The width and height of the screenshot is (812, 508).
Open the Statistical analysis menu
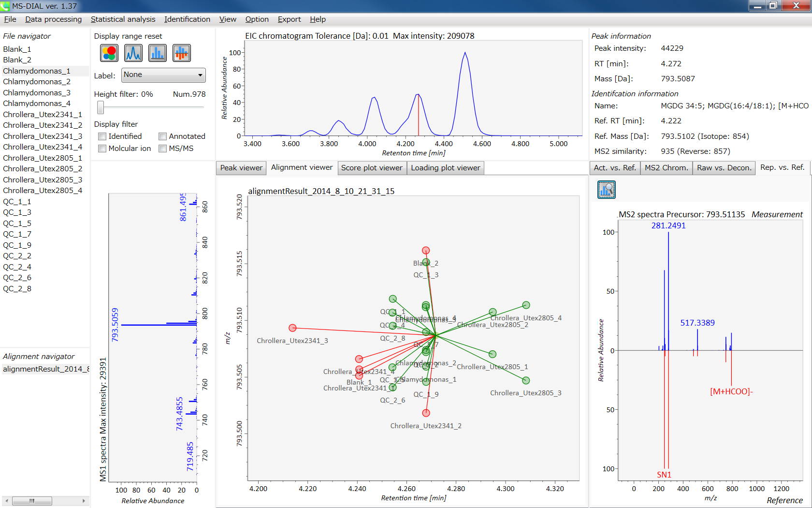123,19
